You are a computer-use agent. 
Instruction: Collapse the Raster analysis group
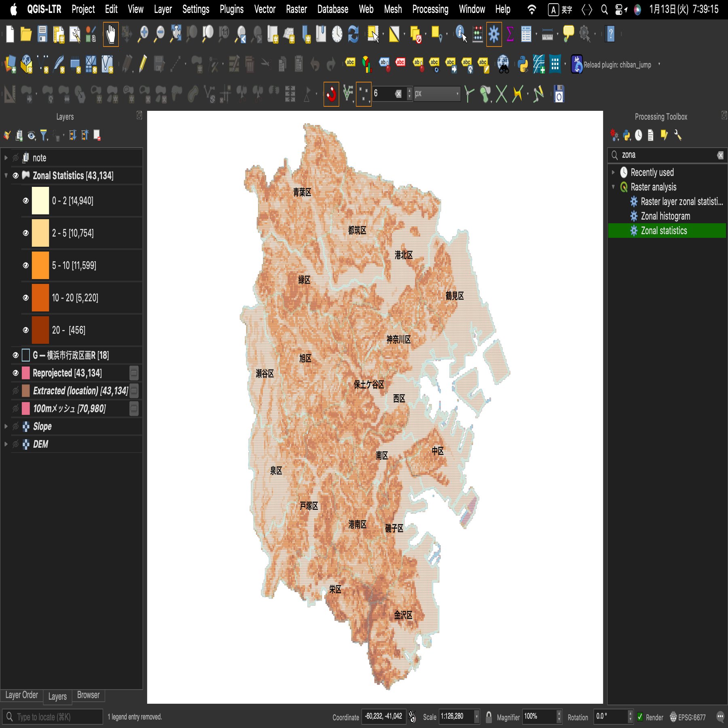(x=613, y=187)
